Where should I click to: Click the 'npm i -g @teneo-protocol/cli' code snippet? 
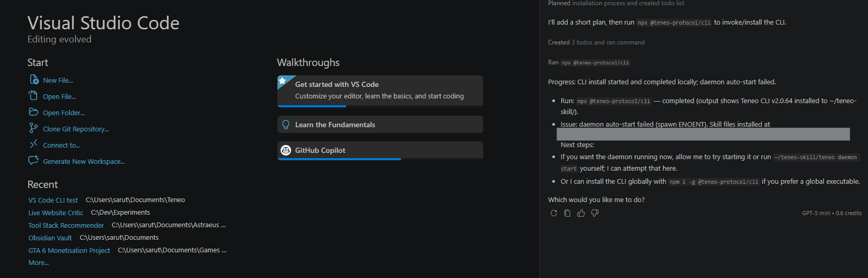coord(714,182)
